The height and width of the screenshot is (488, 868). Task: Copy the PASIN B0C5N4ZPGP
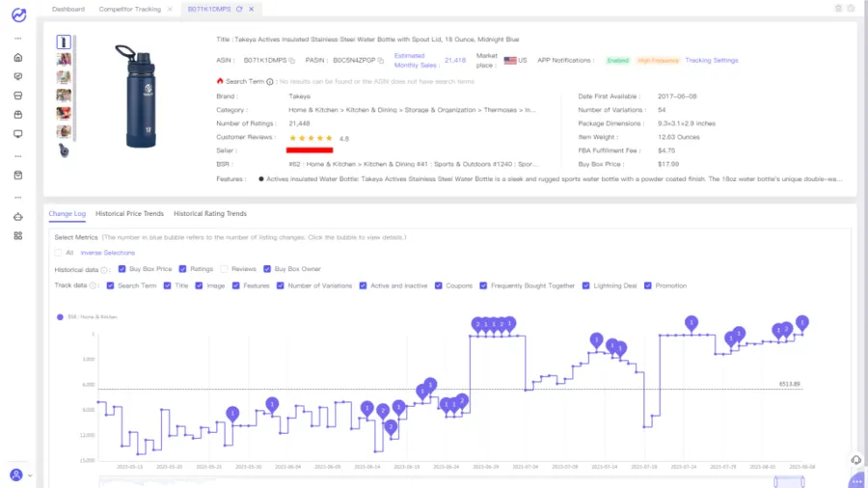tap(380, 61)
